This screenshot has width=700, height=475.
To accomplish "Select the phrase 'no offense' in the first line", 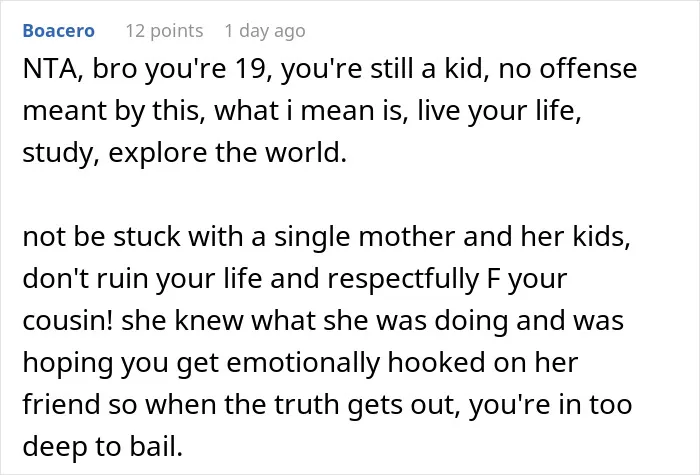I will tap(567, 69).
